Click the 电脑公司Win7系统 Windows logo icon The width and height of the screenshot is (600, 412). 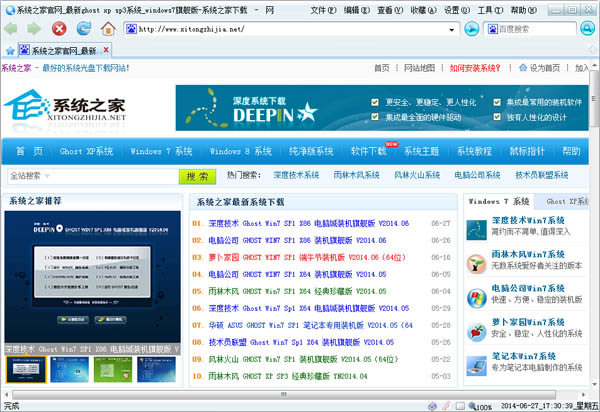(476, 298)
